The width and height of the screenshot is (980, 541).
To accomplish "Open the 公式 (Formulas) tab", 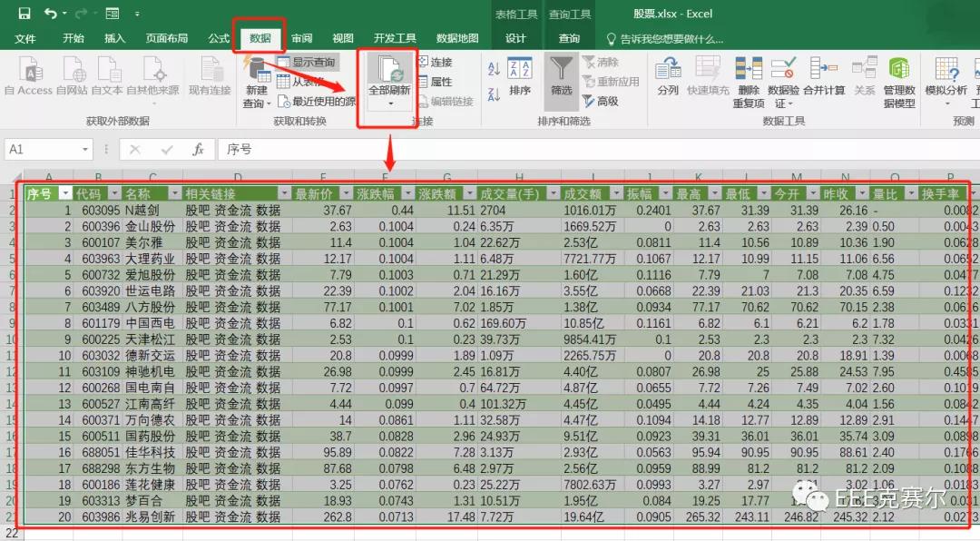I will (218, 38).
